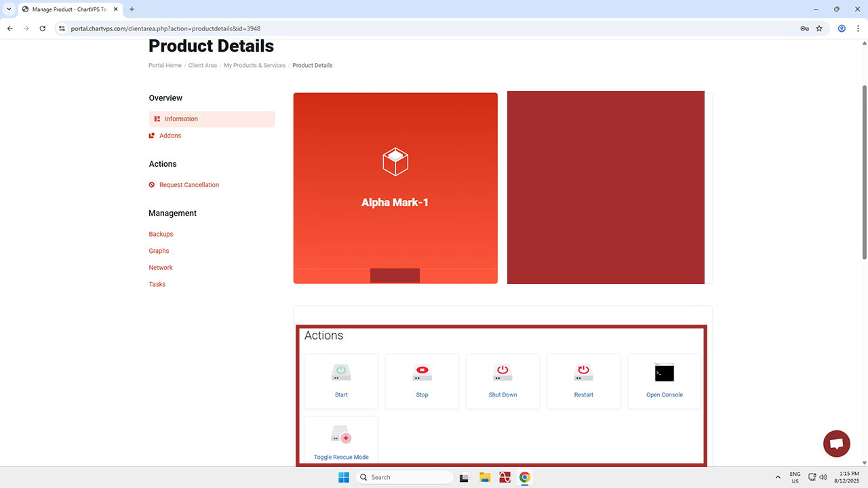
Task: Expand the tab search dropdown arrow
Action: click(x=9, y=9)
